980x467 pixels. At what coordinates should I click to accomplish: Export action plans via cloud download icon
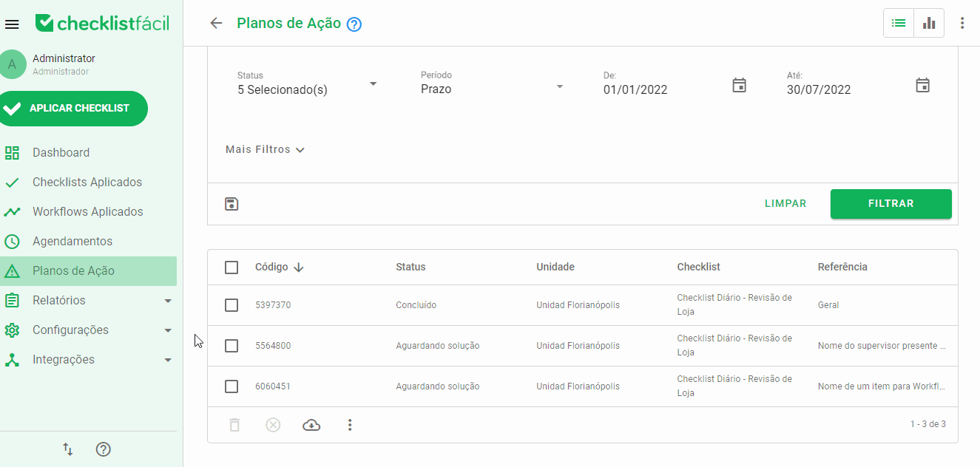pos(311,425)
